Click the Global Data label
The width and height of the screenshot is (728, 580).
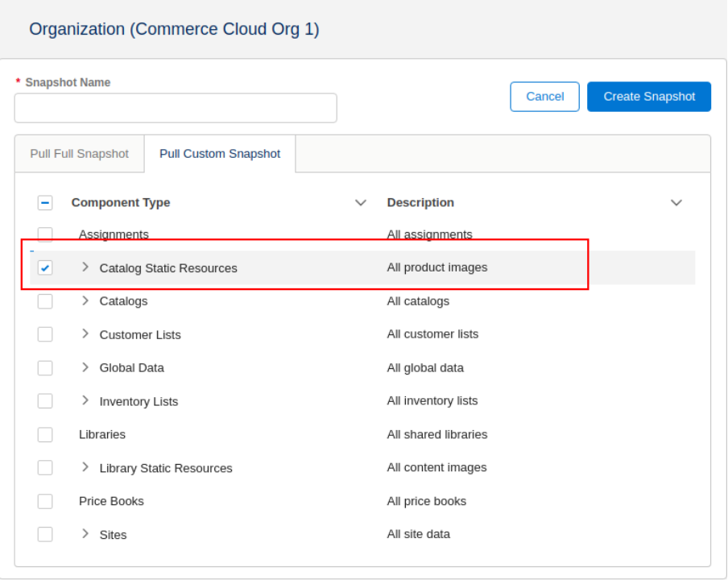point(132,368)
